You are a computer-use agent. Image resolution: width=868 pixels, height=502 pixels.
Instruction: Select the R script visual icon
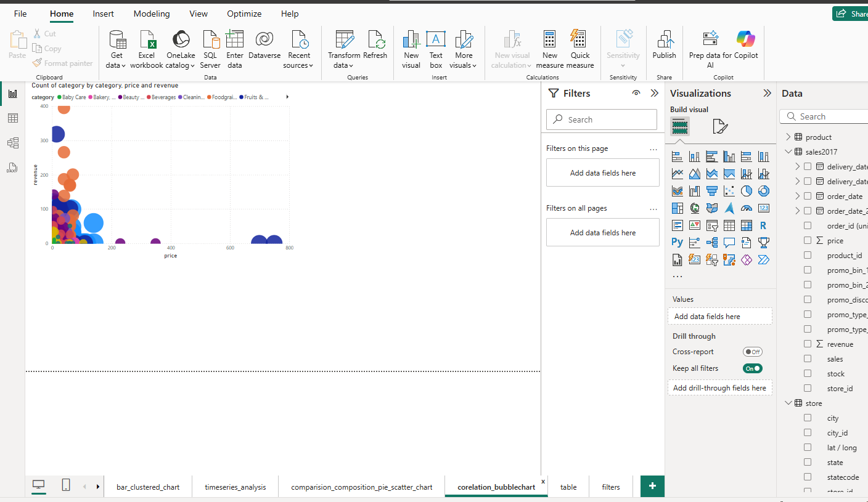pos(764,225)
